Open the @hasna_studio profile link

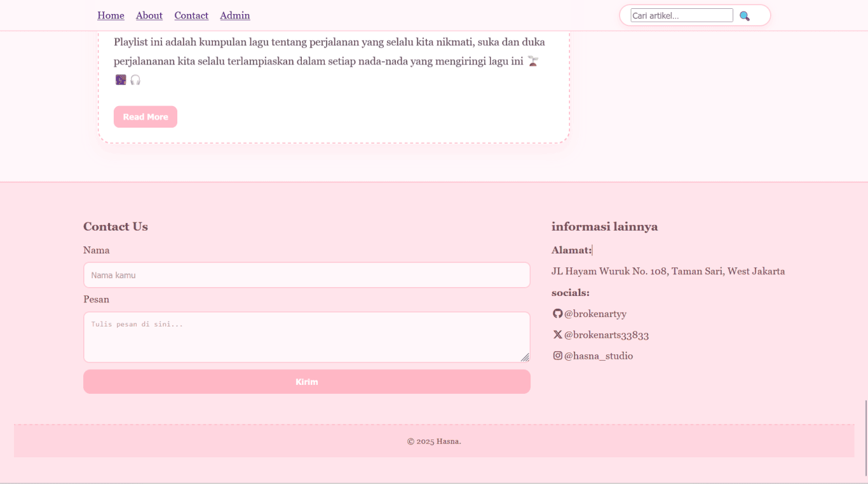point(598,356)
